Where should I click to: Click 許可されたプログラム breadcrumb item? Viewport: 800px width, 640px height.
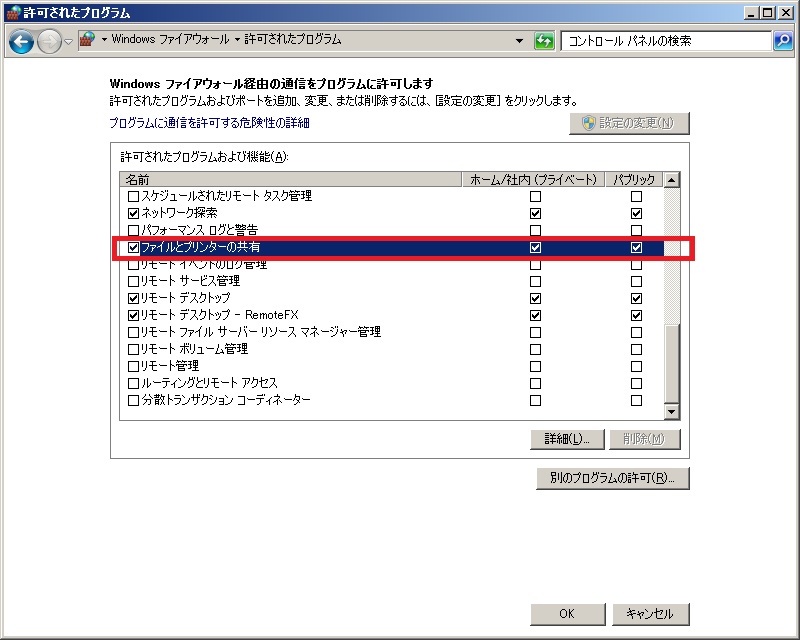point(292,39)
